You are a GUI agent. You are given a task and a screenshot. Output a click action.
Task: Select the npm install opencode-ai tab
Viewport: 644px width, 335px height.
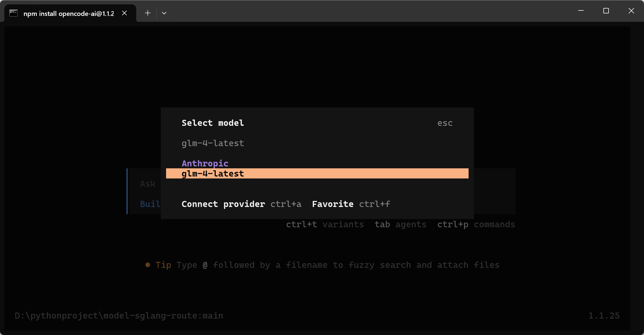[x=69, y=13]
